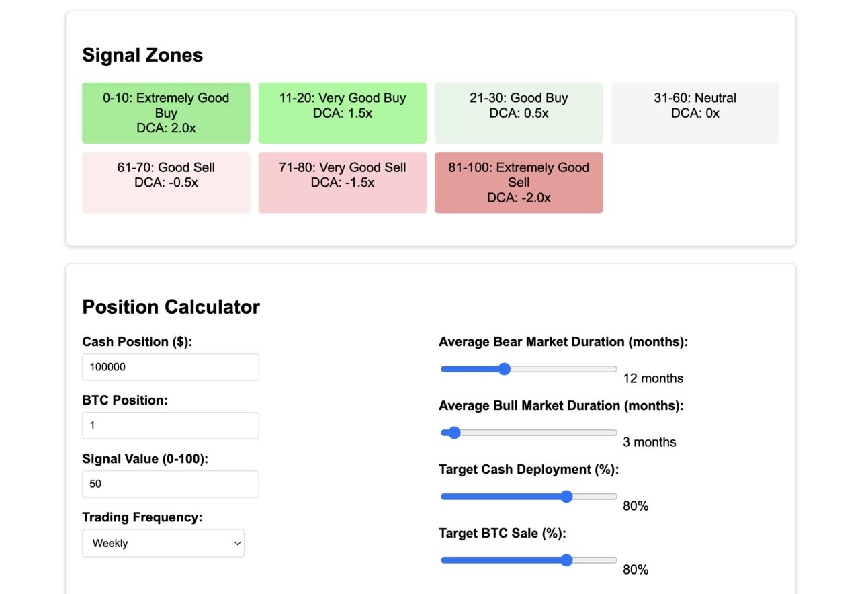The height and width of the screenshot is (594, 868).
Task: Select the 0-10 Extremely Good Buy zone
Action: [166, 113]
